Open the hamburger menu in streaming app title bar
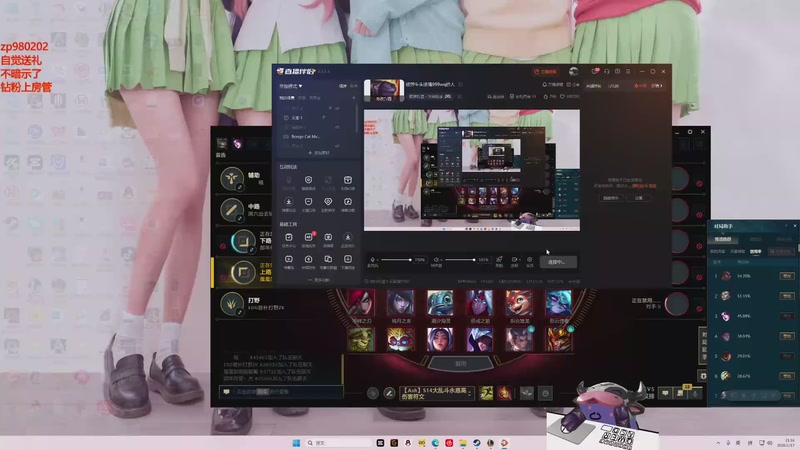 tap(628, 71)
